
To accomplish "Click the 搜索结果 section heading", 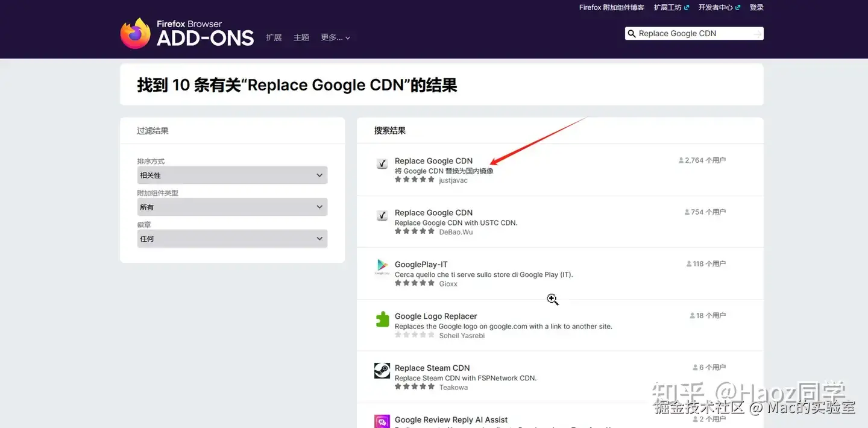I will [x=390, y=131].
